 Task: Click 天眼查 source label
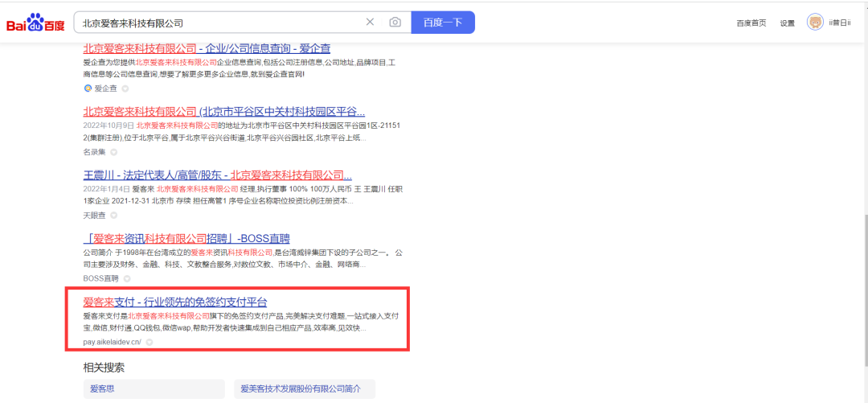pyautogui.click(x=95, y=215)
